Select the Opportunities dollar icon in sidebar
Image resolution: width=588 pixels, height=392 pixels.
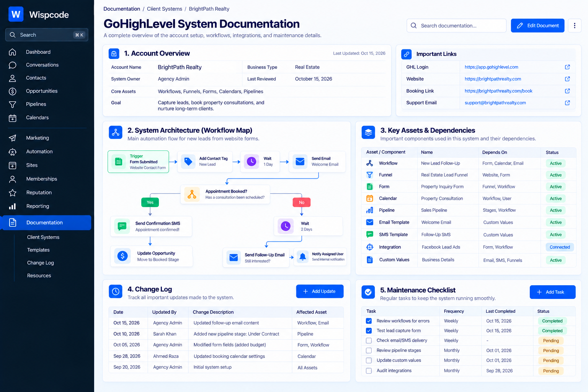[x=13, y=91]
